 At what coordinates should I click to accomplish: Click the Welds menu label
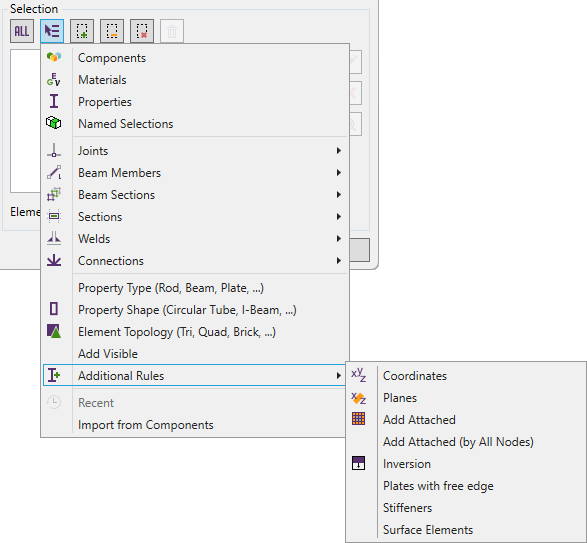(94, 239)
